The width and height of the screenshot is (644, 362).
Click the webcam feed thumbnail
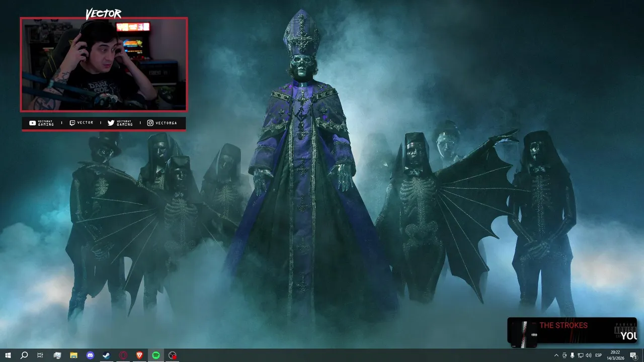104,64
